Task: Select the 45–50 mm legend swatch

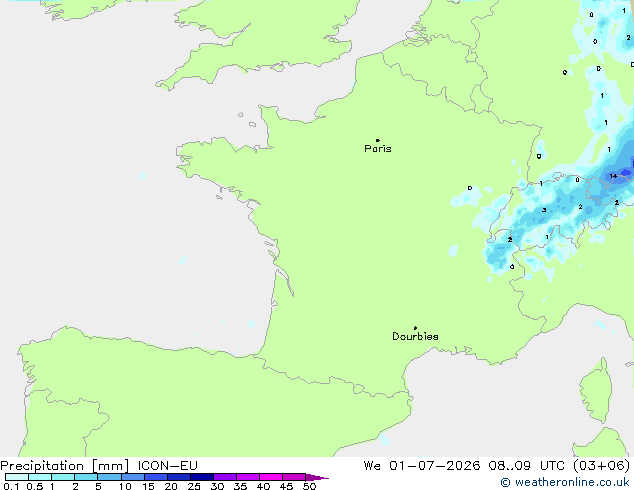Action: [294, 477]
